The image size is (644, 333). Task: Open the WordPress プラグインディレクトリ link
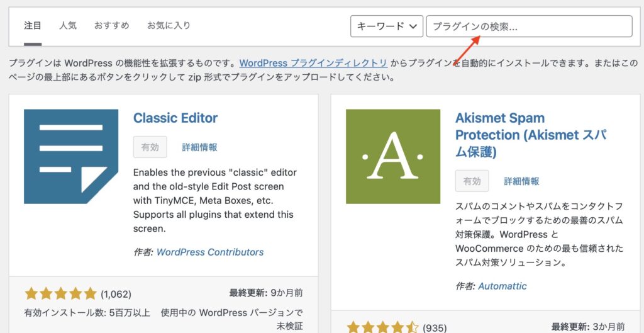click(x=313, y=64)
